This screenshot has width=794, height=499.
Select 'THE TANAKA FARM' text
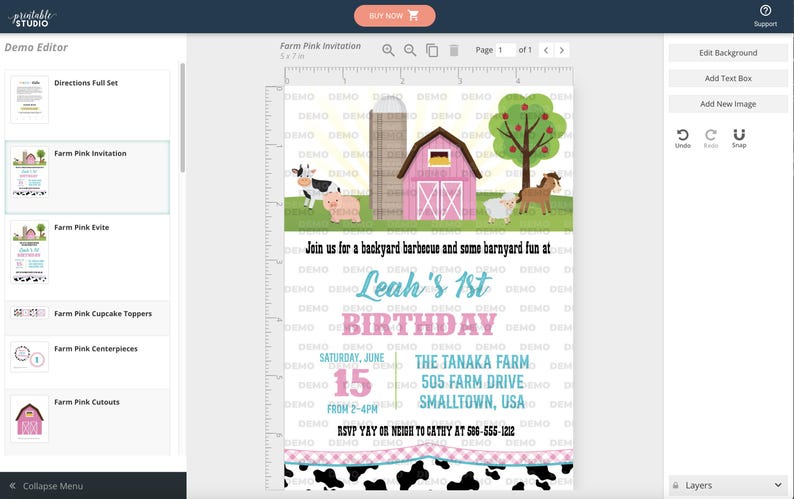pos(472,362)
